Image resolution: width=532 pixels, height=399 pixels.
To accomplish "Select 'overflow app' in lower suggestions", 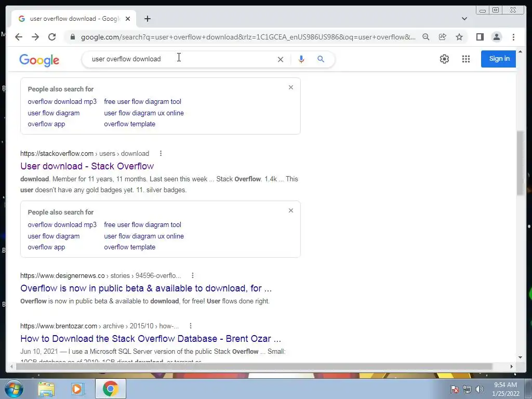I will click(x=46, y=247).
